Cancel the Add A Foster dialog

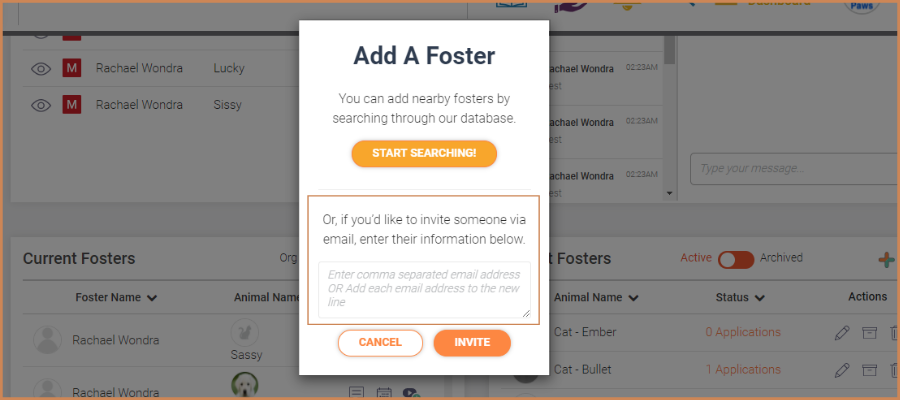tap(380, 343)
